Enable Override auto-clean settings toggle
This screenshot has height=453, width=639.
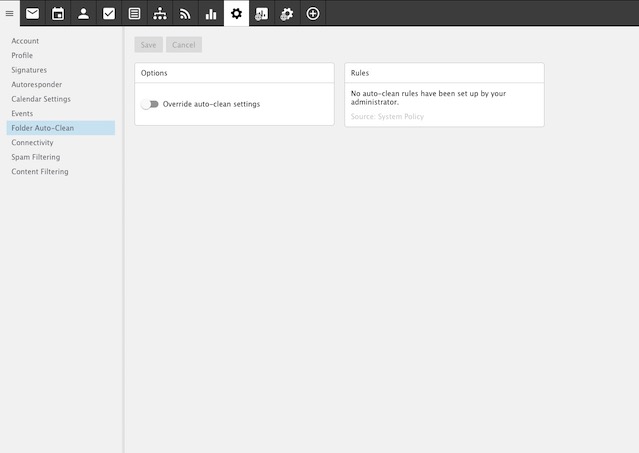(x=150, y=104)
